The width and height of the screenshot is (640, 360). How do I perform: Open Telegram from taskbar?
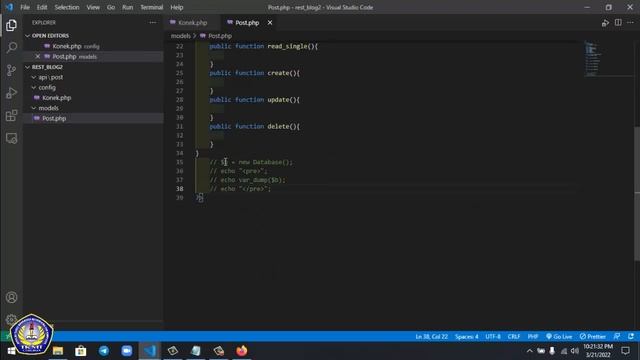[x=104, y=351]
